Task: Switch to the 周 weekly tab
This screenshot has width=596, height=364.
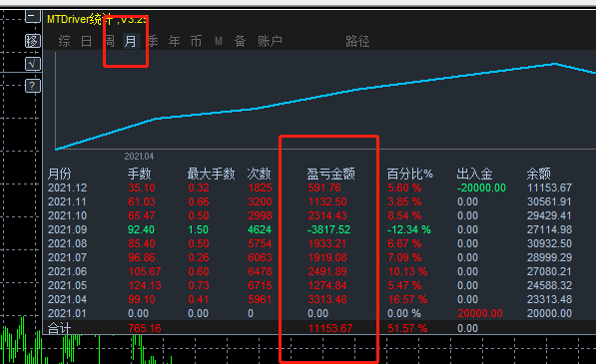Action: [109, 41]
